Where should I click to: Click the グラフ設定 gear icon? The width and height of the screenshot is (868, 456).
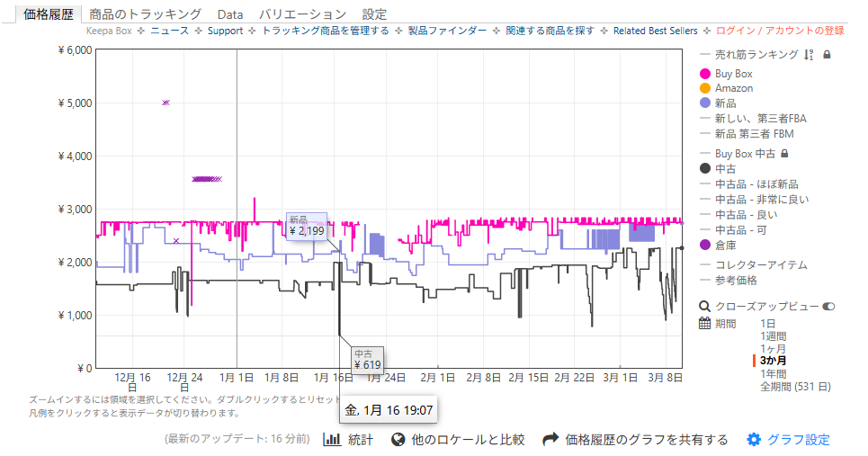[754, 440]
